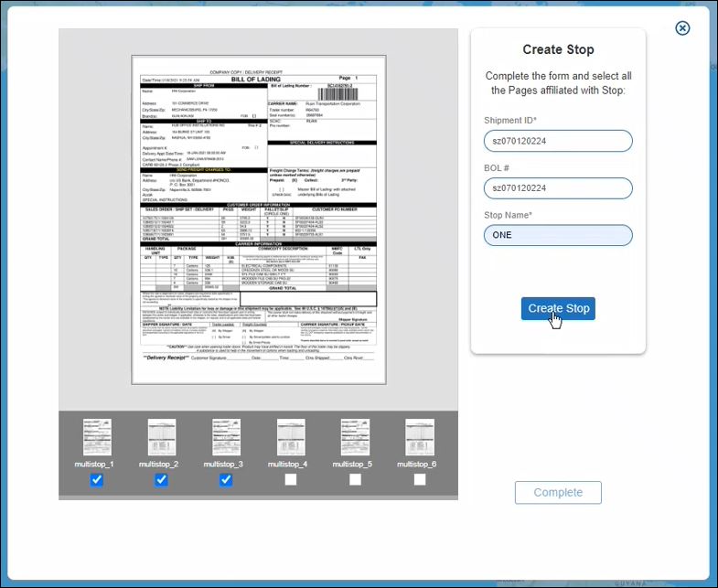The height and width of the screenshot is (588, 718).
Task: Show the multistop_4 page thumbnail
Action: pyautogui.click(x=291, y=438)
